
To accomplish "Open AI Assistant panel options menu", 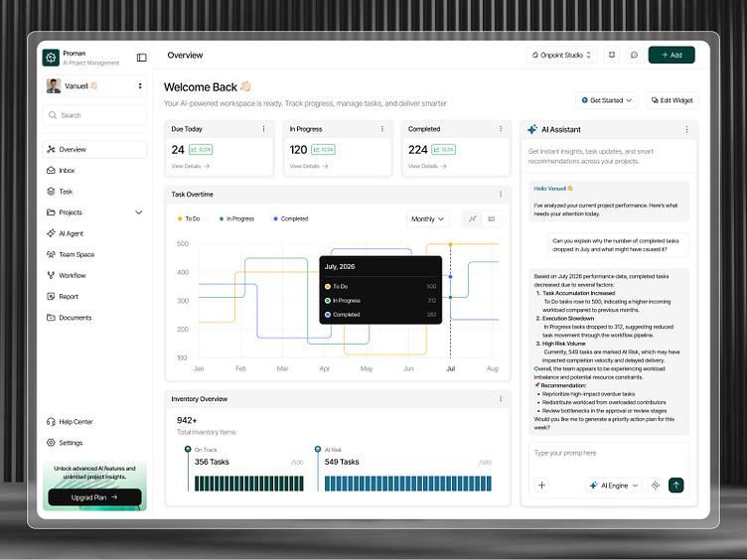I will pyautogui.click(x=686, y=129).
